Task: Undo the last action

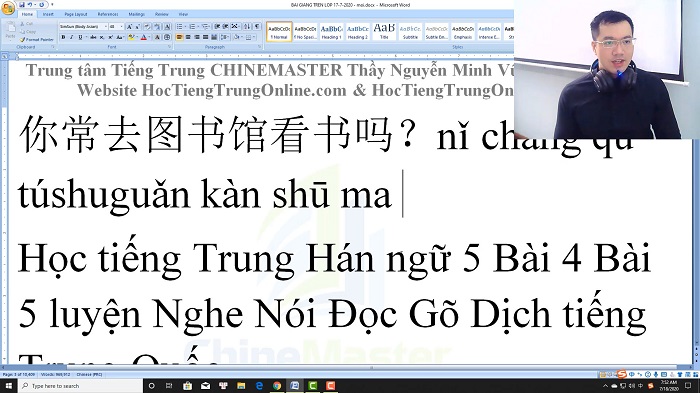Action: click(30, 5)
